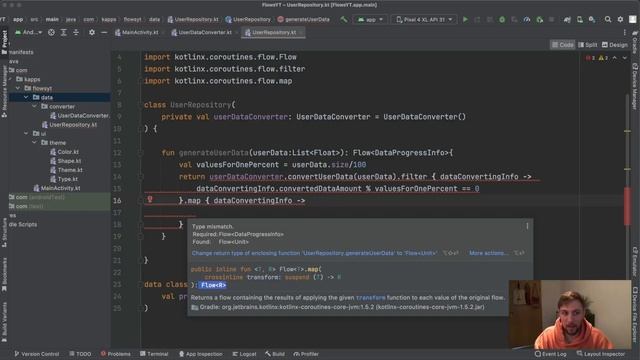Open the Android project view dropdown
Viewport: 640px width, 360px height.
[28, 32]
